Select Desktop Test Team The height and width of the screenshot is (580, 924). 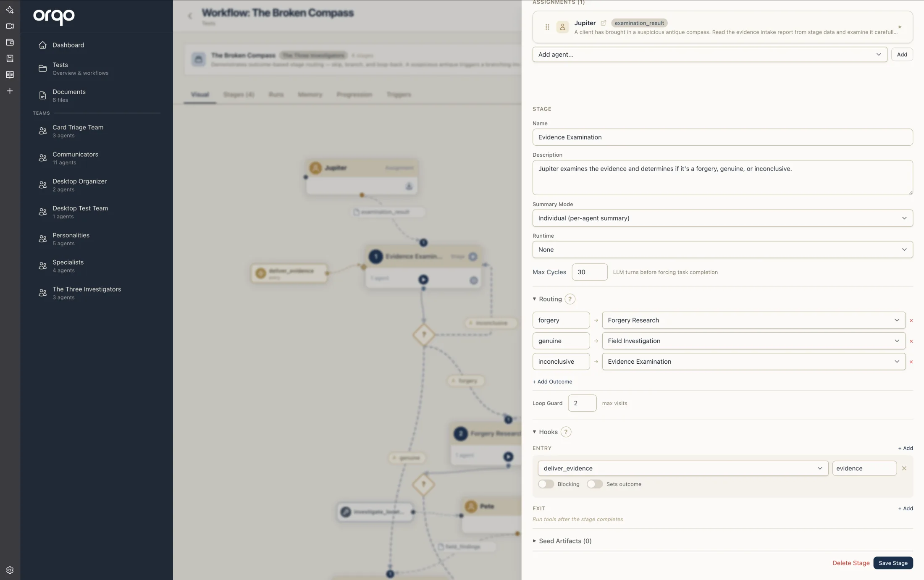click(x=97, y=212)
